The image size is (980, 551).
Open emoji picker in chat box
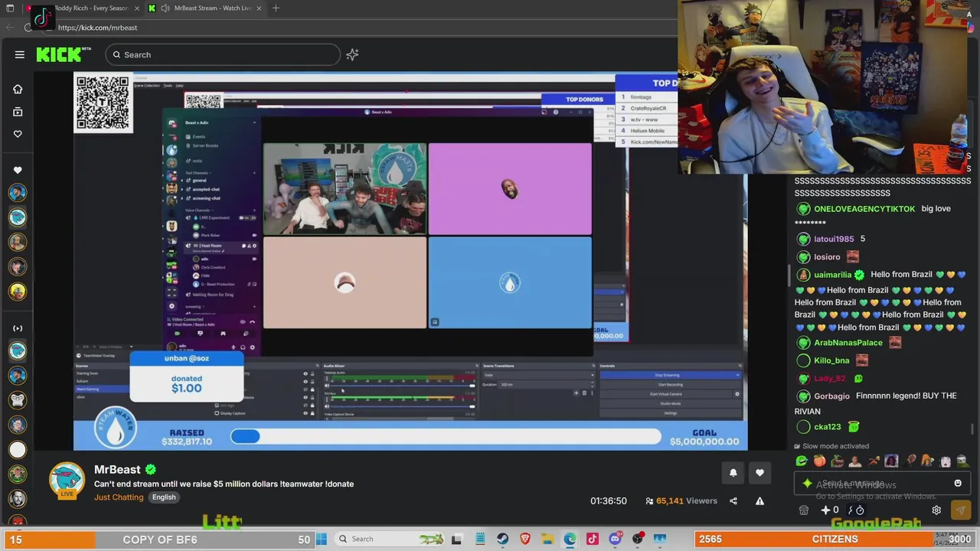click(958, 484)
